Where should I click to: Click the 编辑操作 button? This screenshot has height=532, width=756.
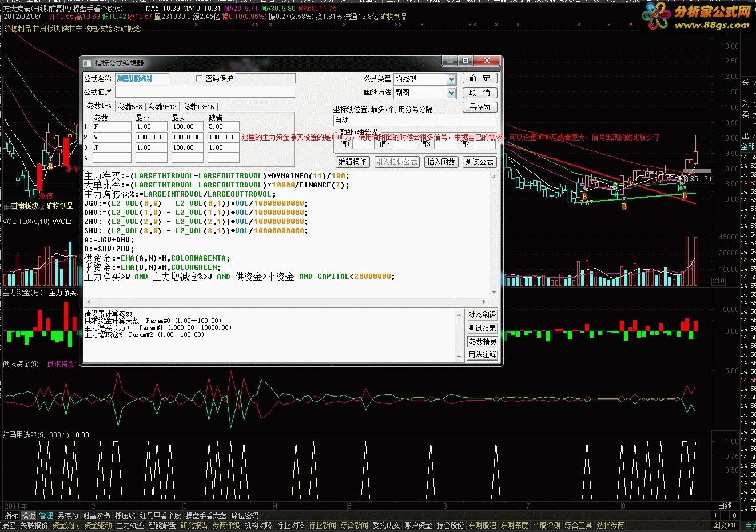352,162
